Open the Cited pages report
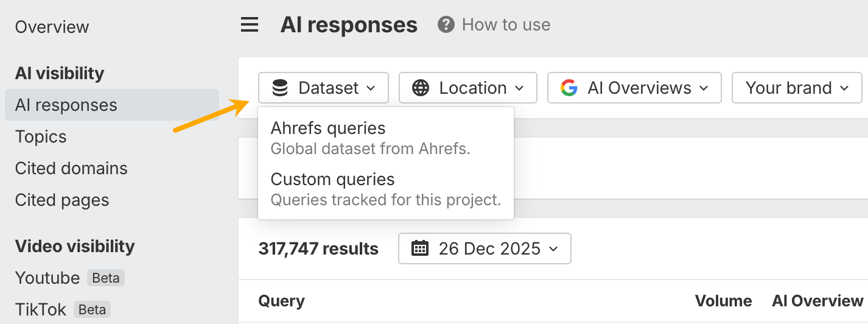Viewport: 868px width, 324px height. click(x=62, y=200)
